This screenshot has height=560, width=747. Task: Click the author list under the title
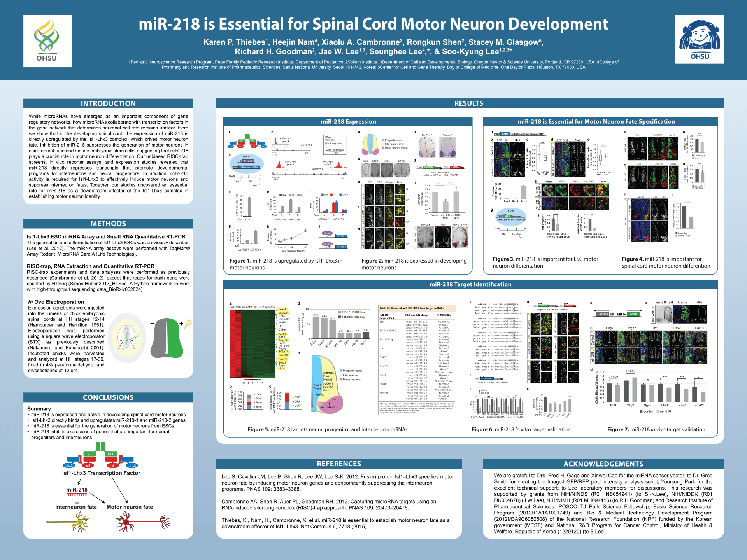click(373, 47)
